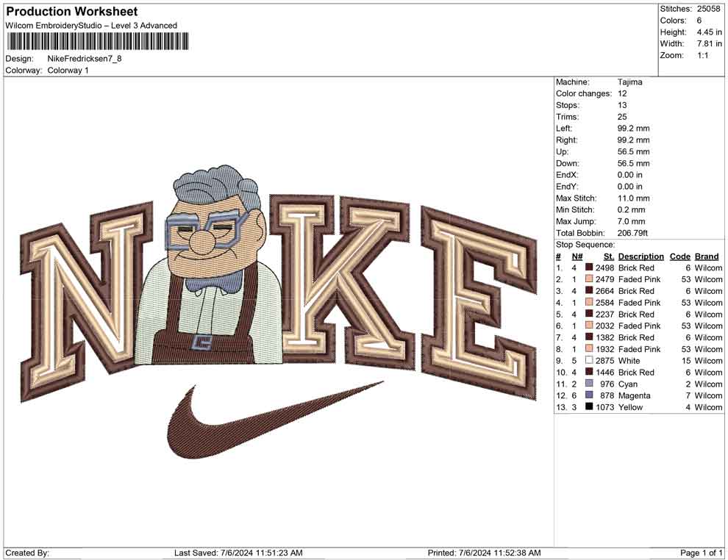Viewport: 728px width, 560px height.
Task: Click the Page 1 of 1 label
Action: (701, 553)
